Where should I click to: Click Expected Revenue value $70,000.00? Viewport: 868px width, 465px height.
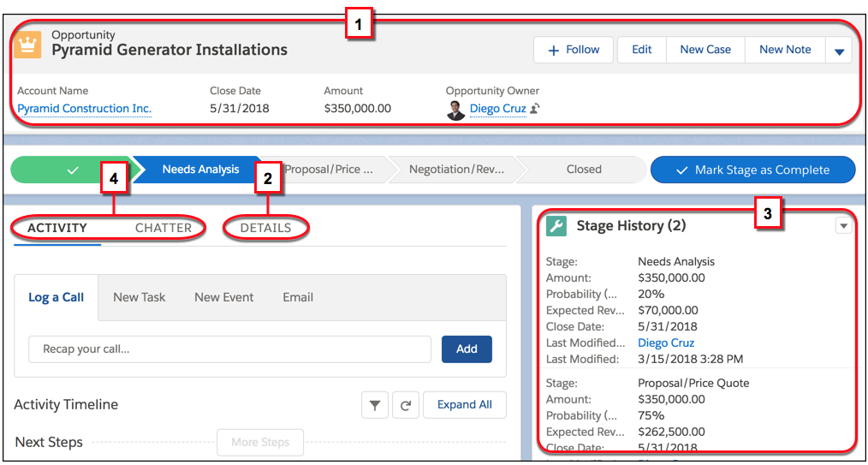[x=669, y=311]
